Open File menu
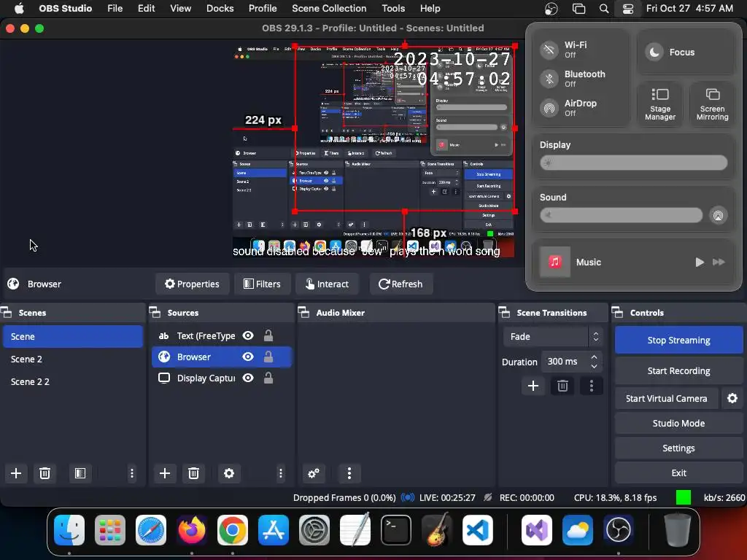This screenshot has width=747, height=560. [115, 9]
